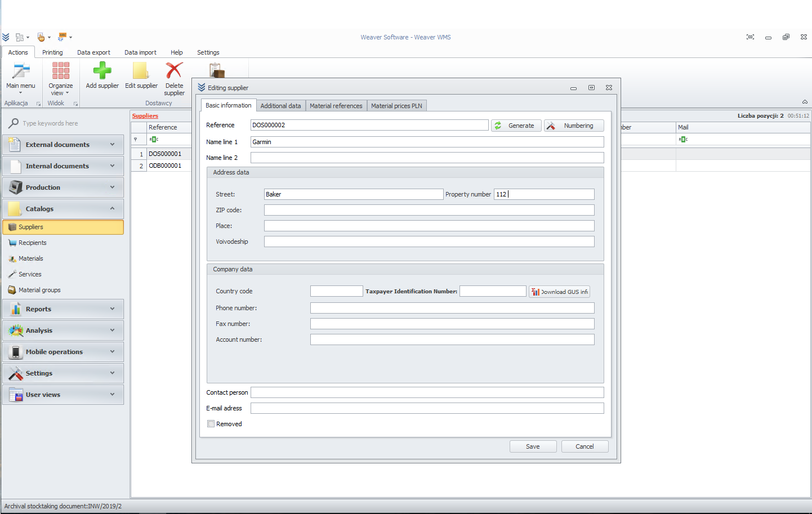Click the Phone number field
The height and width of the screenshot is (514, 812).
[452, 308]
